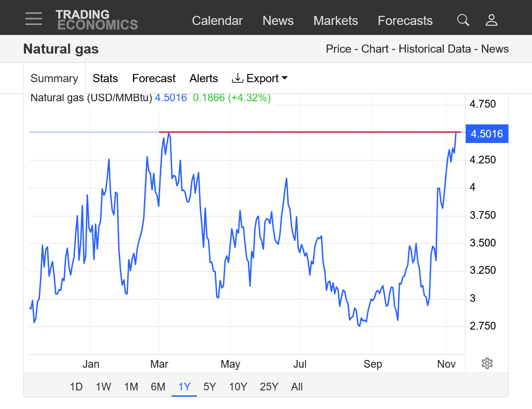Click the search magnifier icon

pyautogui.click(x=463, y=20)
